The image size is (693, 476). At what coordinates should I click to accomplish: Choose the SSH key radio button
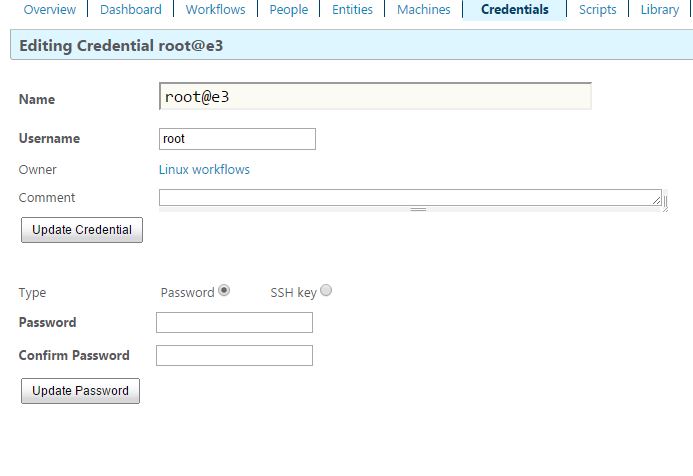(x=326, y=290)
